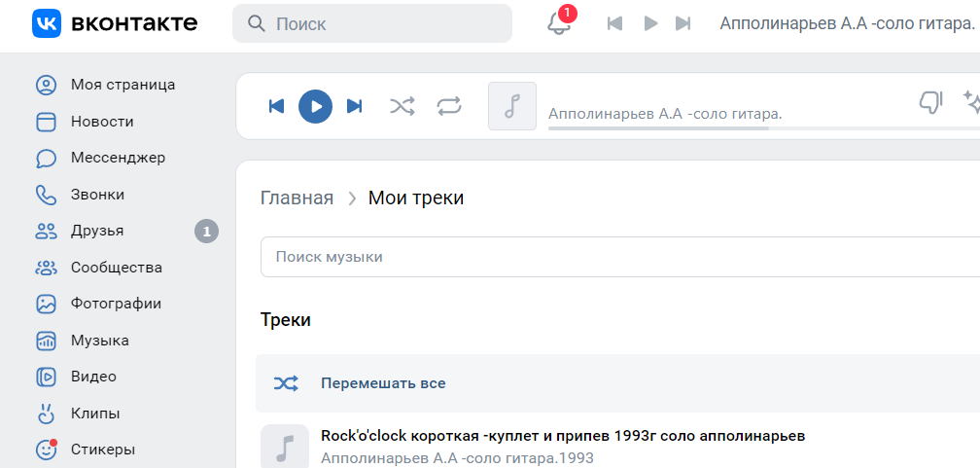Dislike the current track (thumbs down)

[x=930, y=101]
